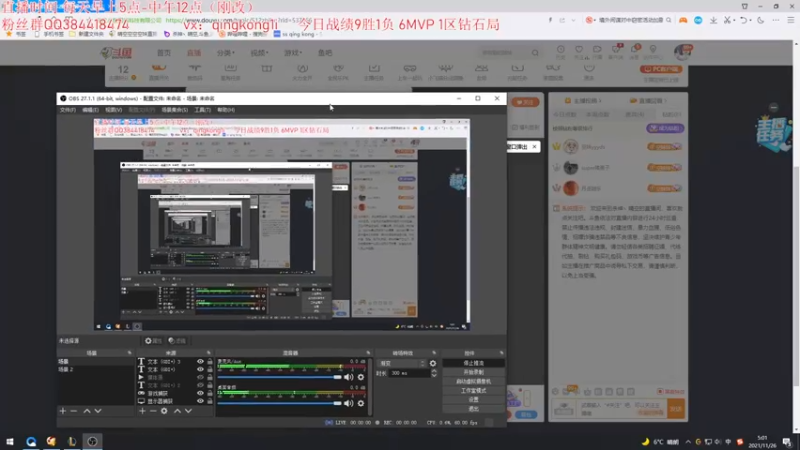Pop out the Controls dock panel
Image resolution: width=800 pixels, height=450 pixels.
pyautogui.click(x=502, y=353)
